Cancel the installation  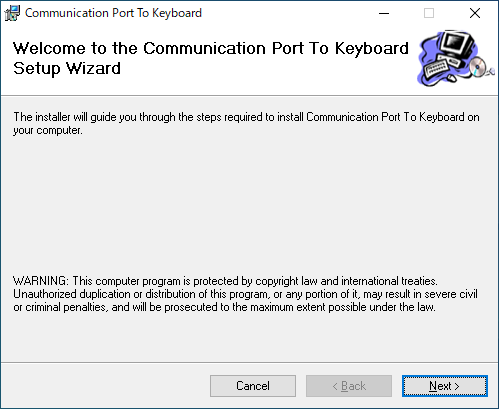click(253, 386)
